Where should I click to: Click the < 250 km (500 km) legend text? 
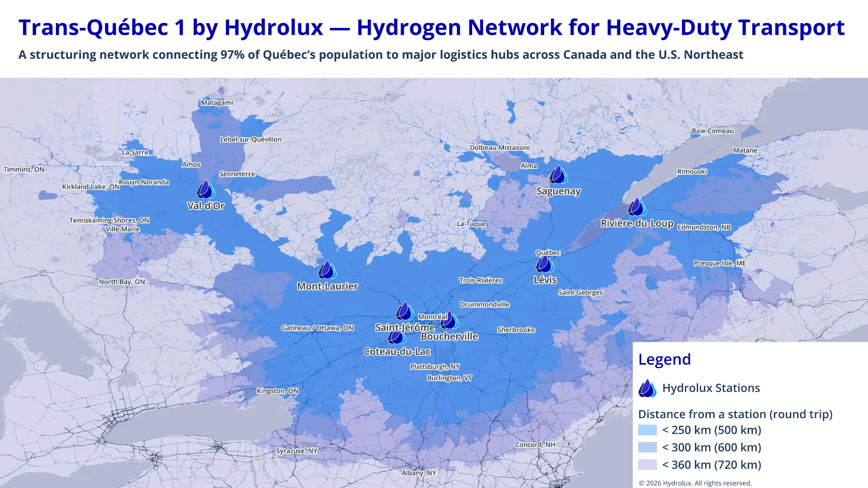click(x=712, y=430)
